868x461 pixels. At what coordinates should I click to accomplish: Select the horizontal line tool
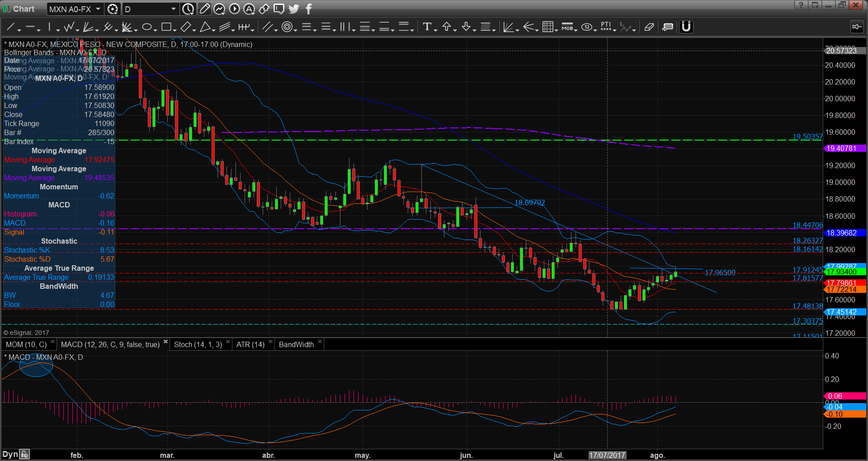[x=30, y=27]
